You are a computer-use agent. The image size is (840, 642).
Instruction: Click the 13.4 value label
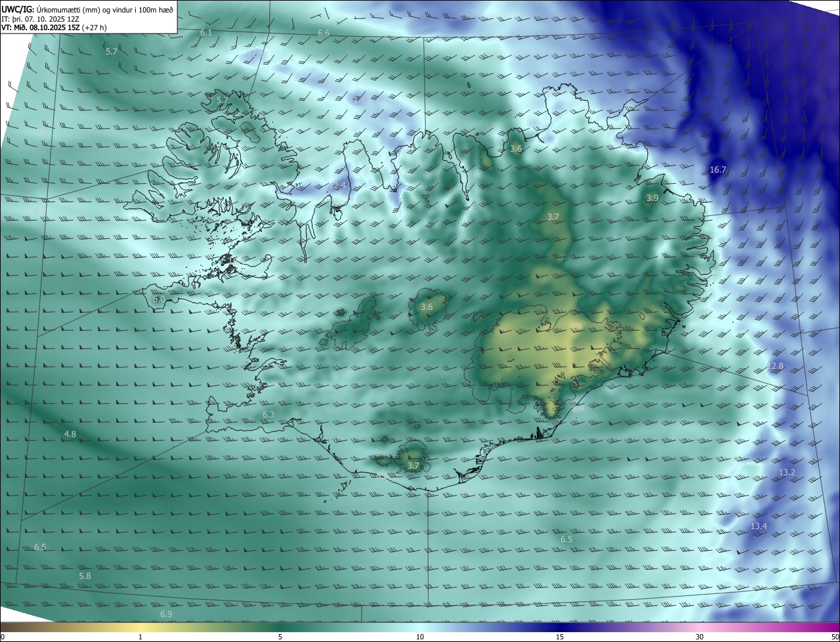(x=759, y=526)
